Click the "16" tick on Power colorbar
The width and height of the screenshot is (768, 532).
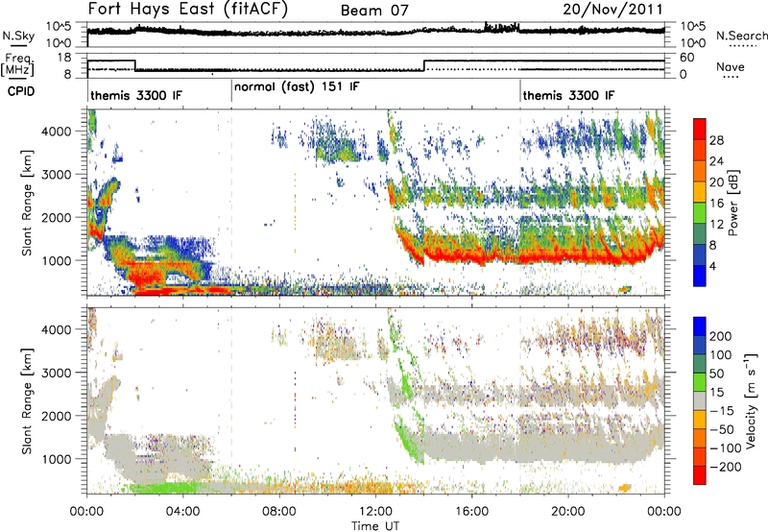click(716, 203)
